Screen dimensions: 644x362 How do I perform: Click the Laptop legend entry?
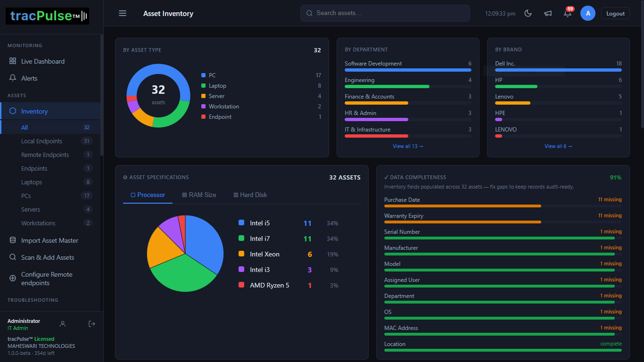[261, 86]
